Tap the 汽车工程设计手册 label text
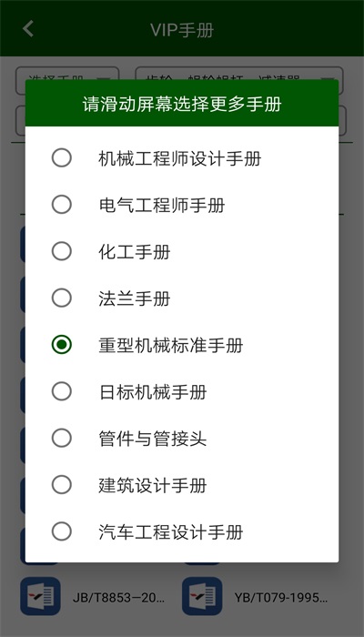This screenshot has height=637, width=364. click(171, 532)
